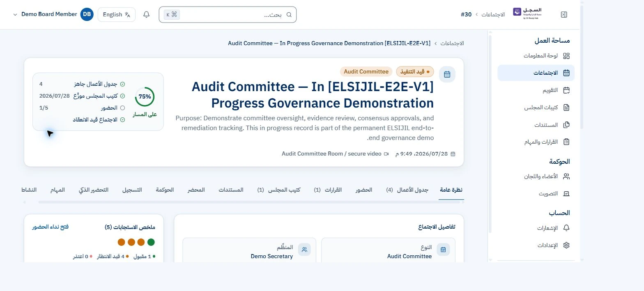Screen dimensions: 644x291
Task: Open الإعدادات gear icon in sidebar
Action: click(566, 245)
